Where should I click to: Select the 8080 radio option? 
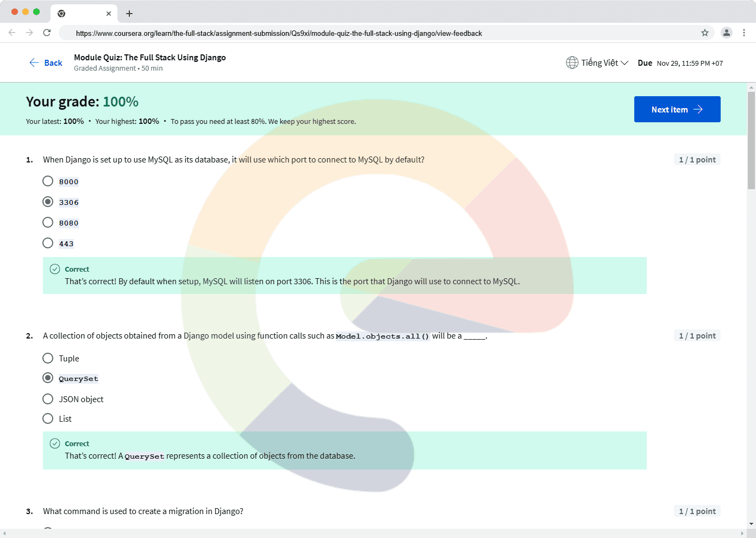click(x=48, y=222)
